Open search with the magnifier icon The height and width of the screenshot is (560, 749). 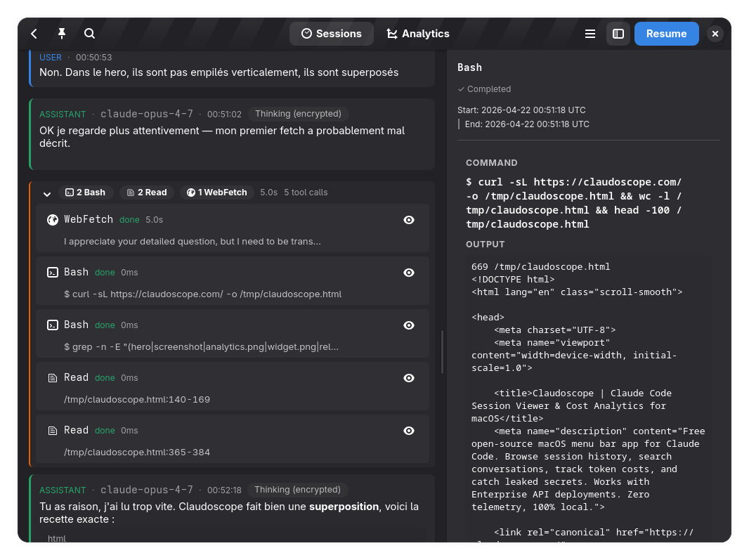tap(90, 34)
